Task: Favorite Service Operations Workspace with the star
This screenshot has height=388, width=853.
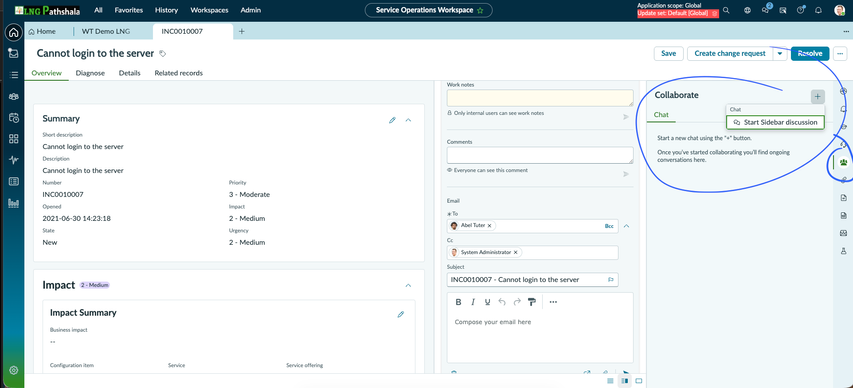Action: pyautogui.click(x=480, y=10)
